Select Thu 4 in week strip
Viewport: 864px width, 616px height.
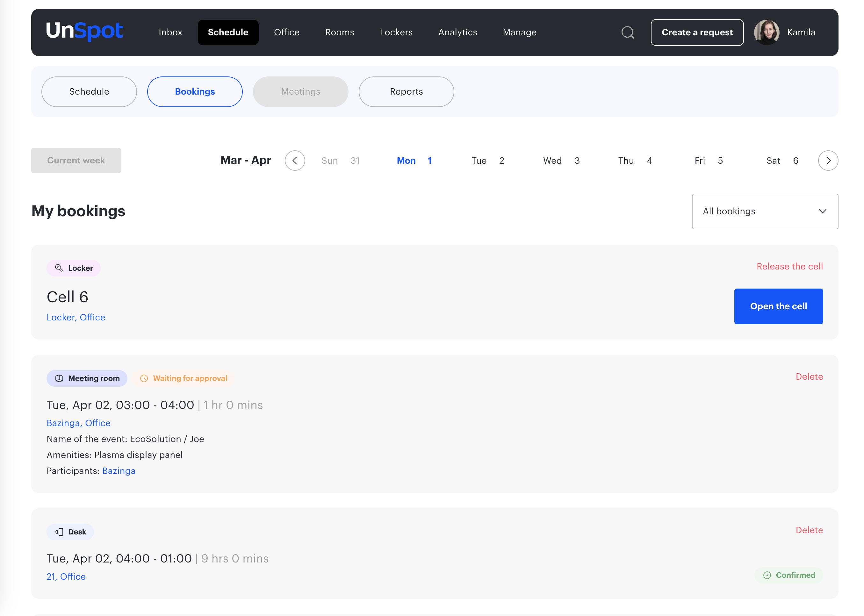tap(635, 161)
